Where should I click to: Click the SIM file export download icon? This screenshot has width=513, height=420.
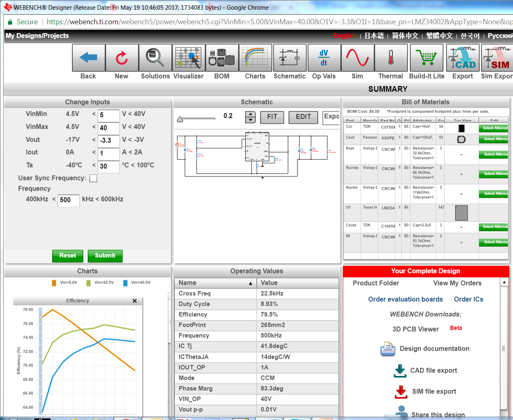[x=401, y=392]
